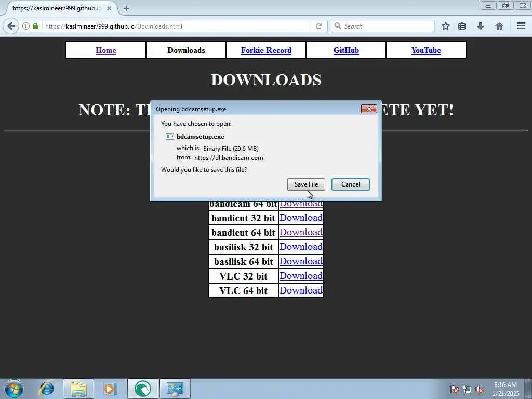Screen dimensions: 532x399
Task: Inspect the green padlock security icon
Action: [35, 26]
